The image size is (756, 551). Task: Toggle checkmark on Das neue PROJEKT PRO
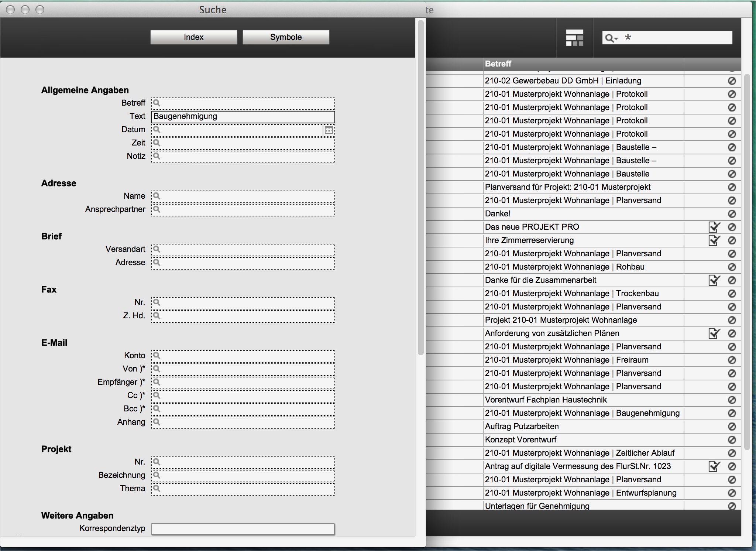[714, 227]
